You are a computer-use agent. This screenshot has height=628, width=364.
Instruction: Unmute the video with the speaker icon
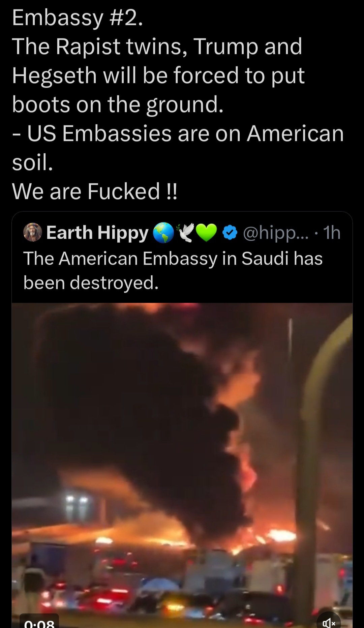pyautogui.click(x=329, y=622)
